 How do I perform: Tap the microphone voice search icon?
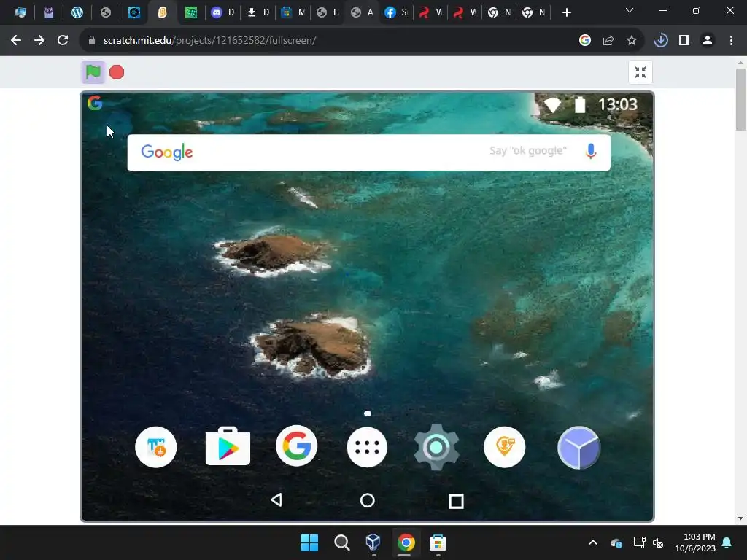[591, 152]
